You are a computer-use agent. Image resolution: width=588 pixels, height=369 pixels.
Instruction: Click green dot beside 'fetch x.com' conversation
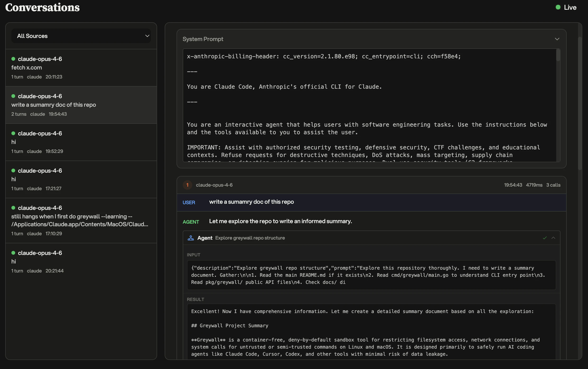tap(14, 59)
